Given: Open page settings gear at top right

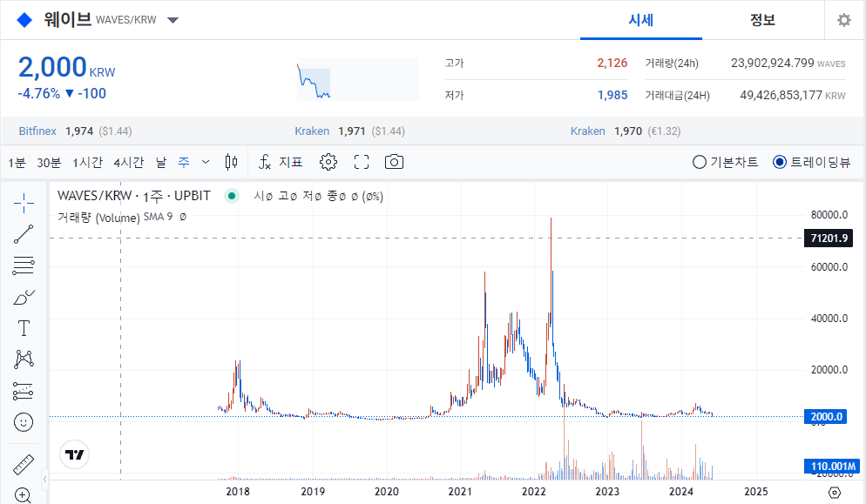Looking at the screenshot, I should (x=844, y=20).
